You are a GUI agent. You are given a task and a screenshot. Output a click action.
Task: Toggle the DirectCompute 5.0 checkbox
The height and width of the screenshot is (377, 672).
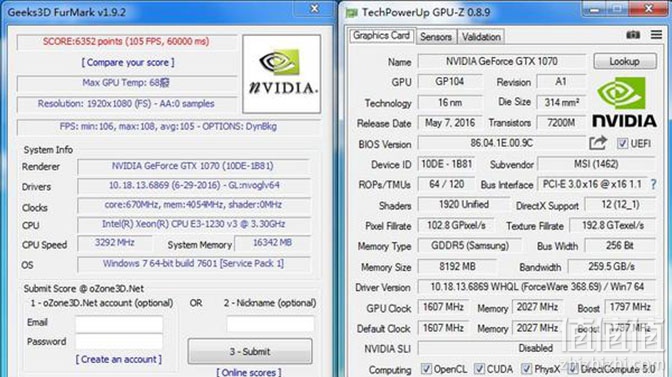573,368
